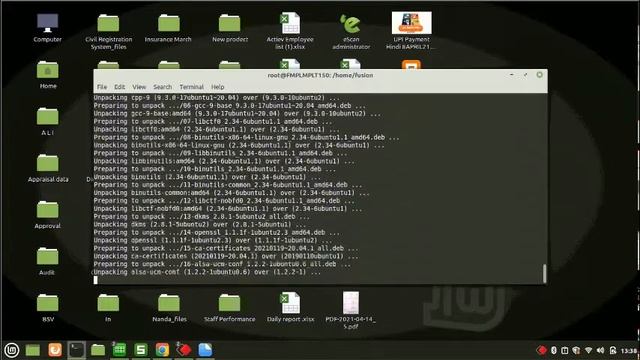Open the Terminal menu
This screenshot has width=640, height=360.
coord(191,87)
